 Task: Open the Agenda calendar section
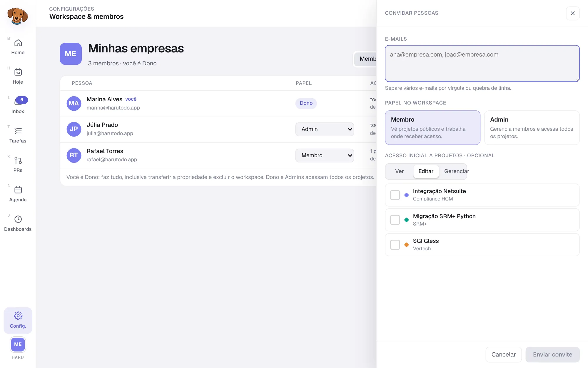pyautogui.click(x=18, y=194)
